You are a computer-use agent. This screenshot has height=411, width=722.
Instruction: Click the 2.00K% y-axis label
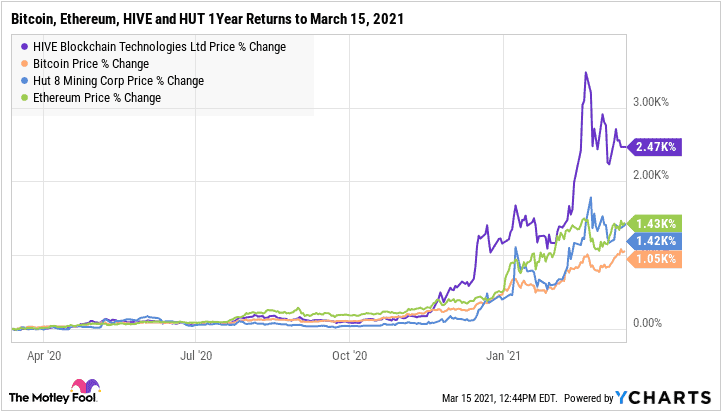[x=651, y=175]
